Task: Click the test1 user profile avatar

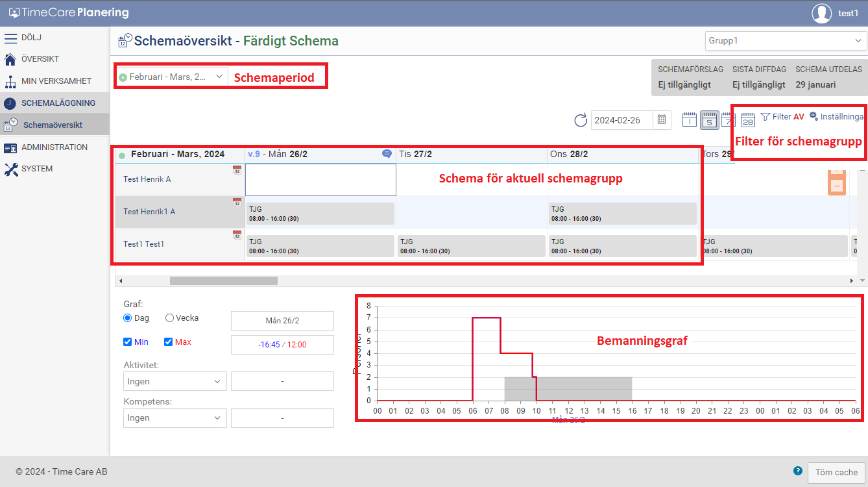Action: 822,14
